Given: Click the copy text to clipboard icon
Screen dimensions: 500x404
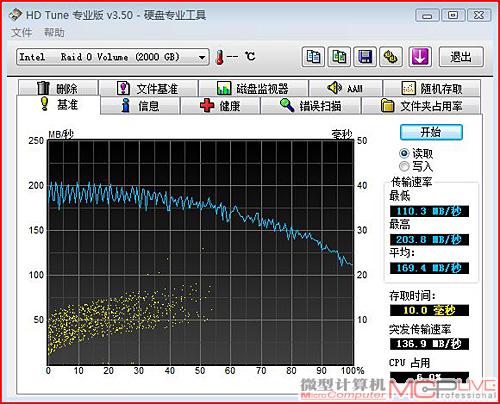Looking at the screenshot, I should 313,57.
